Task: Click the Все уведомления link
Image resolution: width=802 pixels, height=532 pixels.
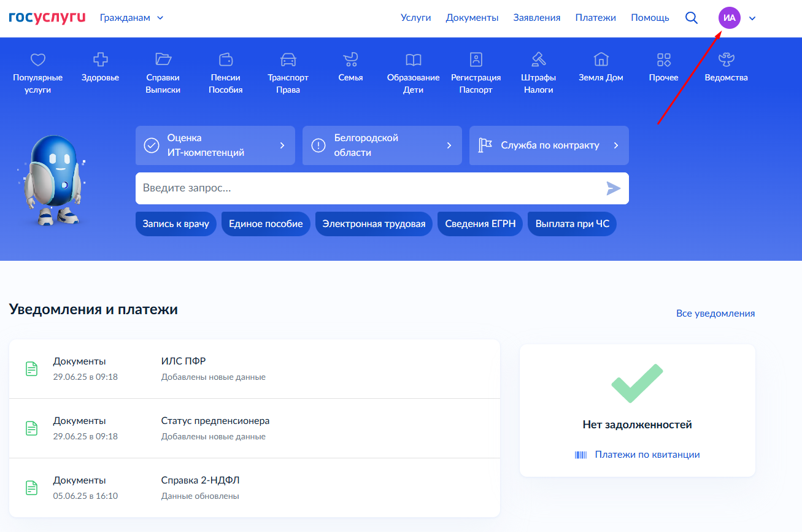Action: click(x=715, y=314)
